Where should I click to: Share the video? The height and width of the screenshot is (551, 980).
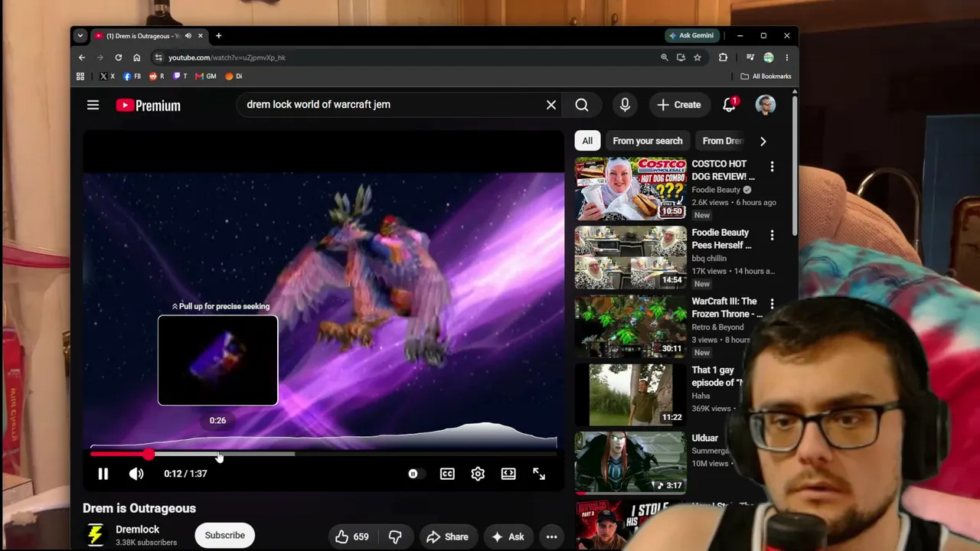click(x=447, y=536)
